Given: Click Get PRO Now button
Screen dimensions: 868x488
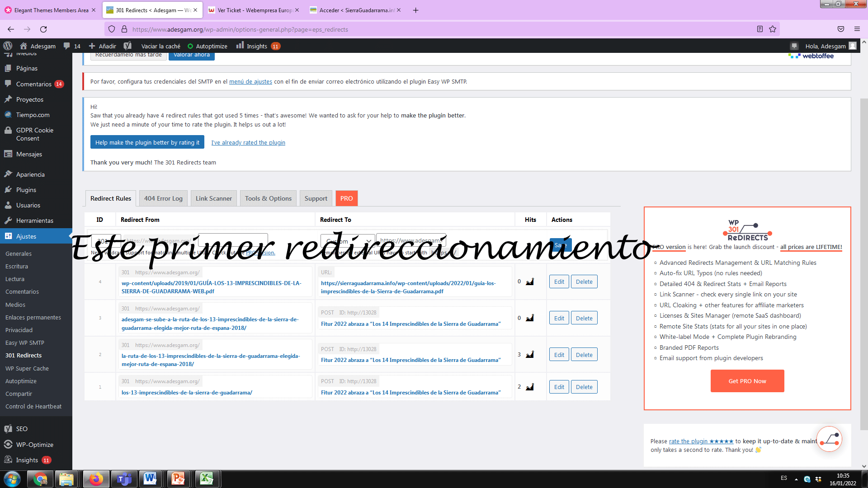Looking at the screenshot, I should [x=747, y=381].
